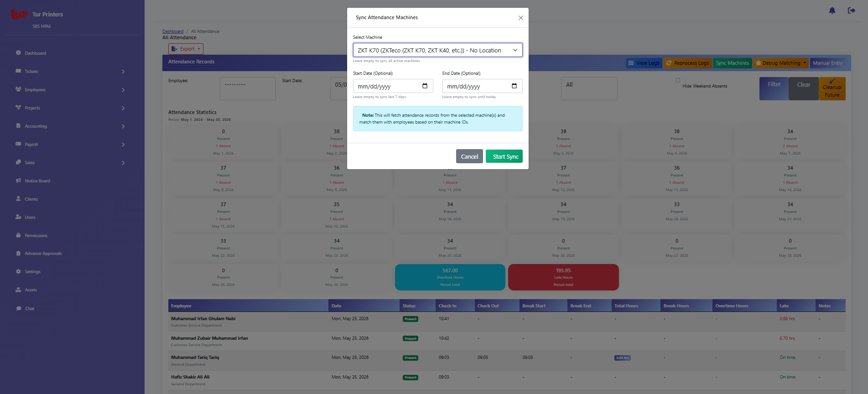Viewport: 868px width, 394px height.
Task: Click the Start Sync button
Action: coord(504,156)
